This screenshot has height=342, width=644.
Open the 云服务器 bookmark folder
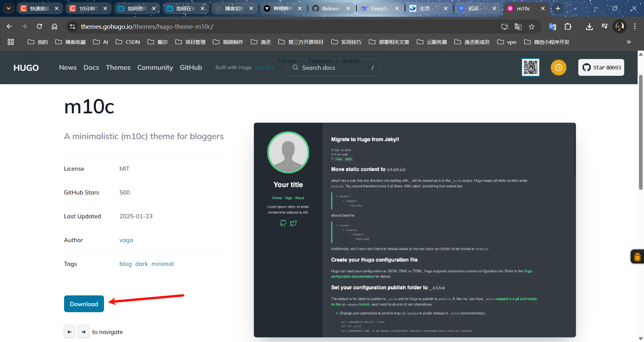[x=432, y=42]
